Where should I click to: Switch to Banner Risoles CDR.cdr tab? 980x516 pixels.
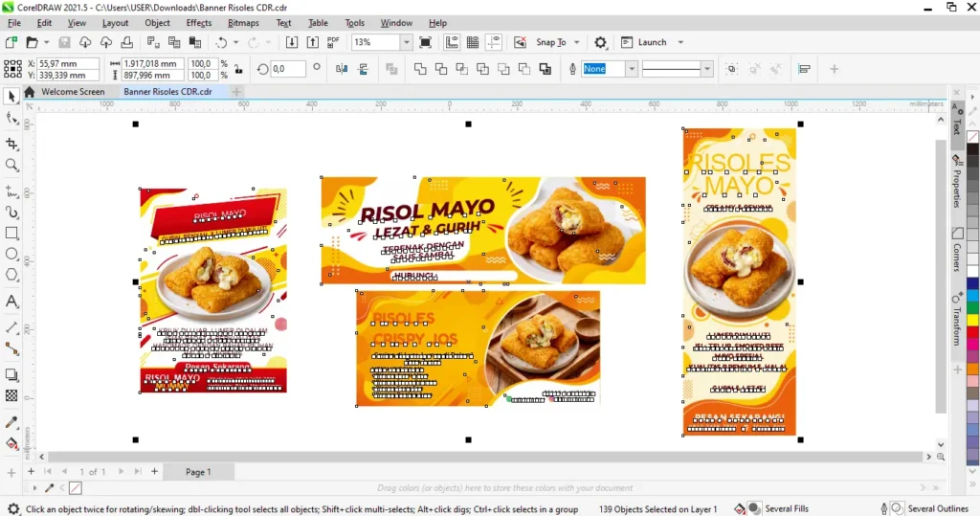[167, 91]
